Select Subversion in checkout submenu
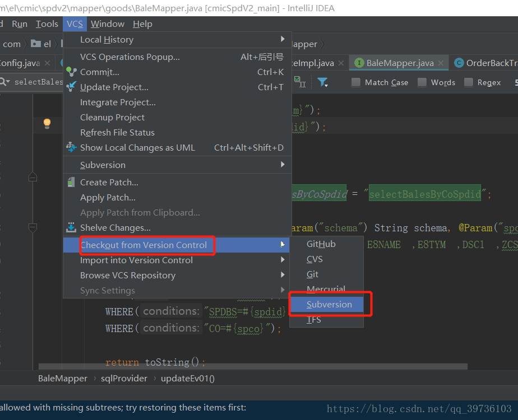Viewport: 518px width, 420px height. pyautogui.click(x=327, y=304)
